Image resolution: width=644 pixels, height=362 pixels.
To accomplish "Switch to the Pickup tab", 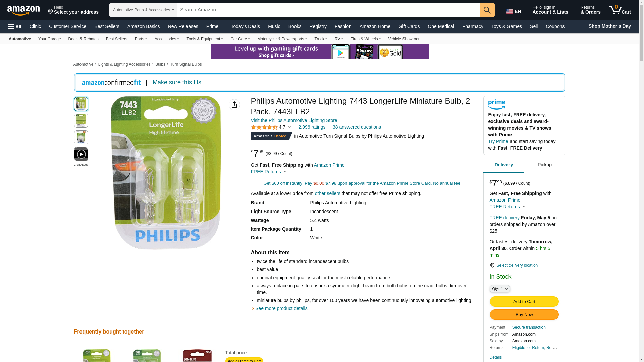I will pyautogui.click(x=545, y=165).
